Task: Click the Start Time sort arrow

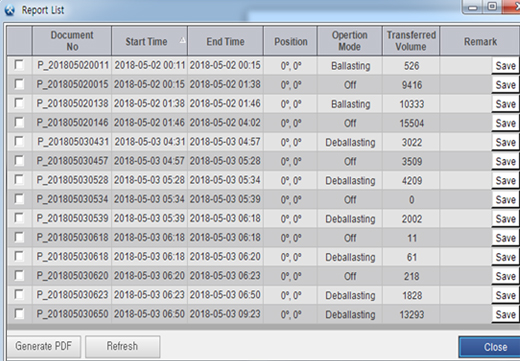Action: [182, 40]
